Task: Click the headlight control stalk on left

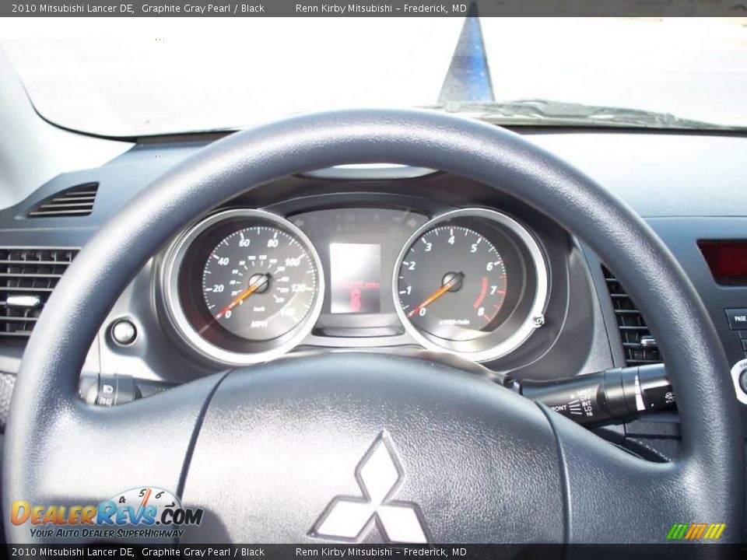Action: coord(110,390)
